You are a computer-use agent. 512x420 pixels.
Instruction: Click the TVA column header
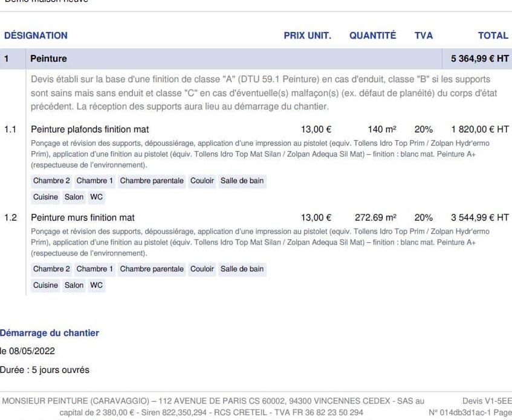click(x=423, y=36)
